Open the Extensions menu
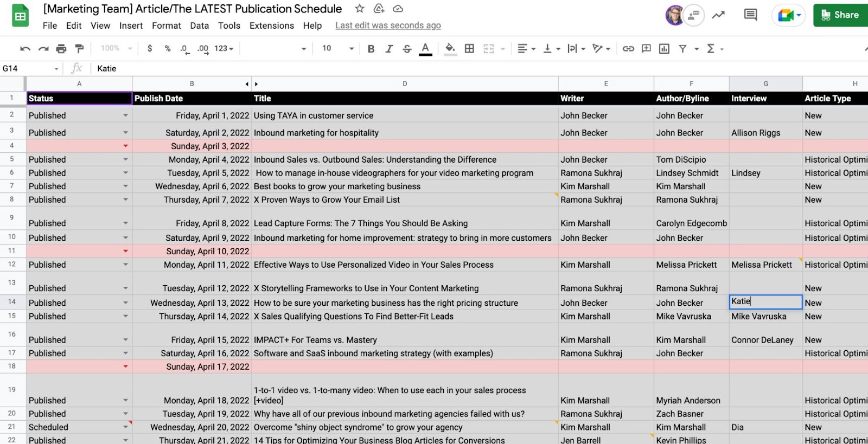868x444 pixels. [x=272, y=25]
